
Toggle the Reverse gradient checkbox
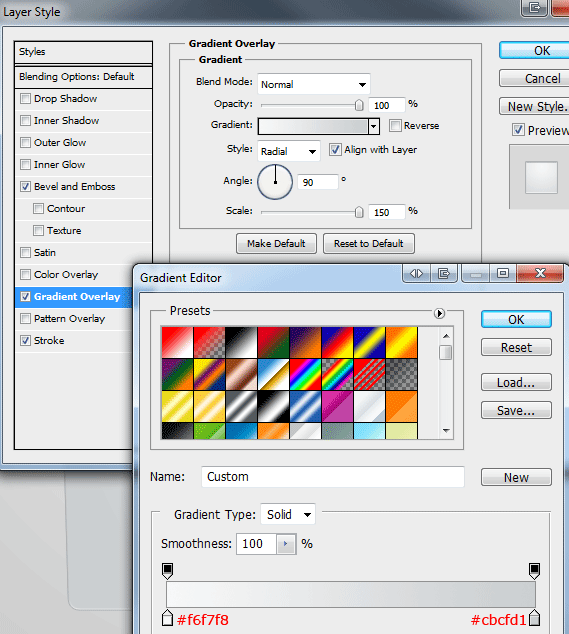tap(395, 125)
